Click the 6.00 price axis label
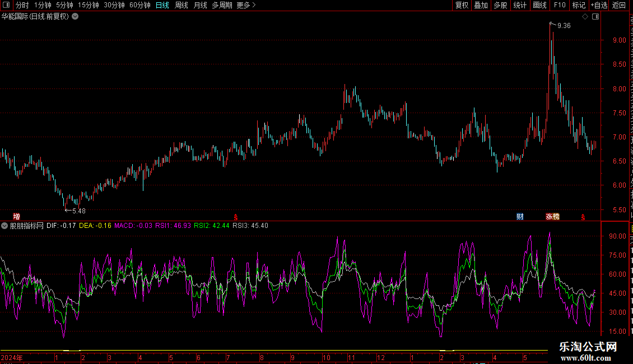The height and width of the screenshot is (364, 633). tap(619, 185)
